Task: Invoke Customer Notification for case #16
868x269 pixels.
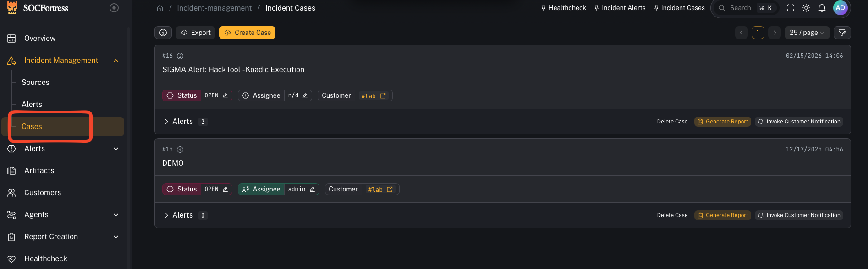Action: (799, 122)
